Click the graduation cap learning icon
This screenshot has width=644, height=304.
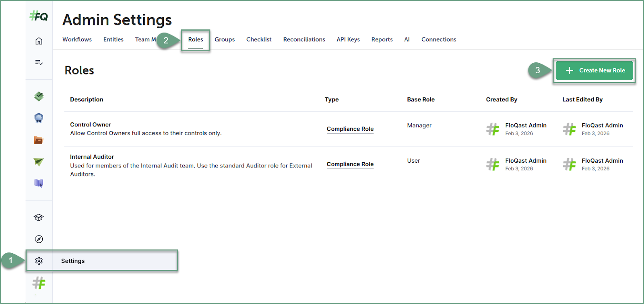pyautogui.click(x=39, y=217)
